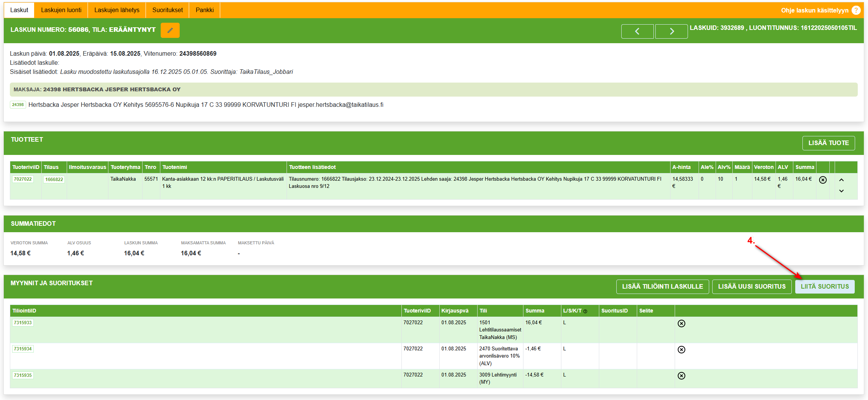This screenshot has height=400, width=868.
Task: Click LISÄÄ TUOTE to add a product
Action: click(828, 143)
